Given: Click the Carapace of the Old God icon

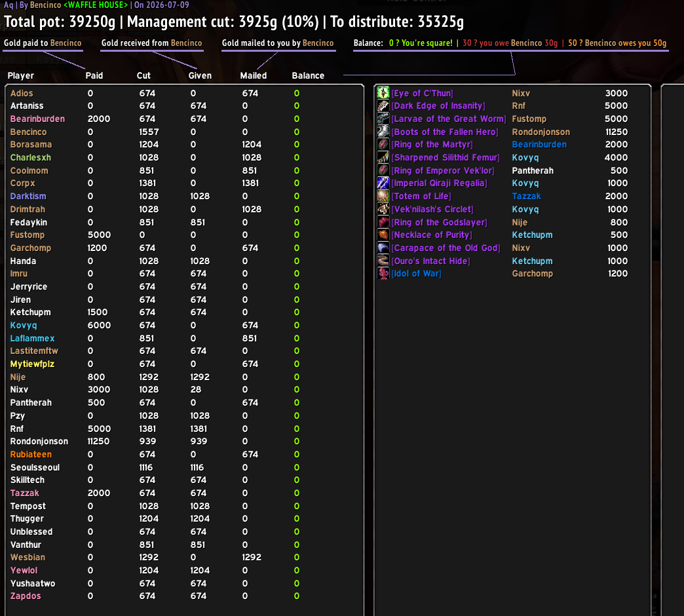Looking at the screenshot, I should click(x=383, y=248).
